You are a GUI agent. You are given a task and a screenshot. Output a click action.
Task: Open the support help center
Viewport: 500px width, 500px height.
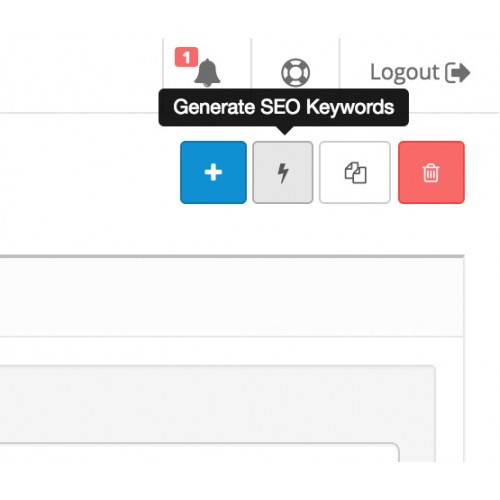pos(295,73)
